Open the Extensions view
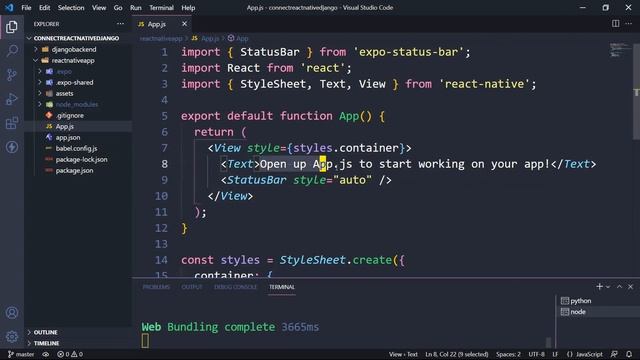The width and height of the screenshot is (640, 360). point(12,123)
